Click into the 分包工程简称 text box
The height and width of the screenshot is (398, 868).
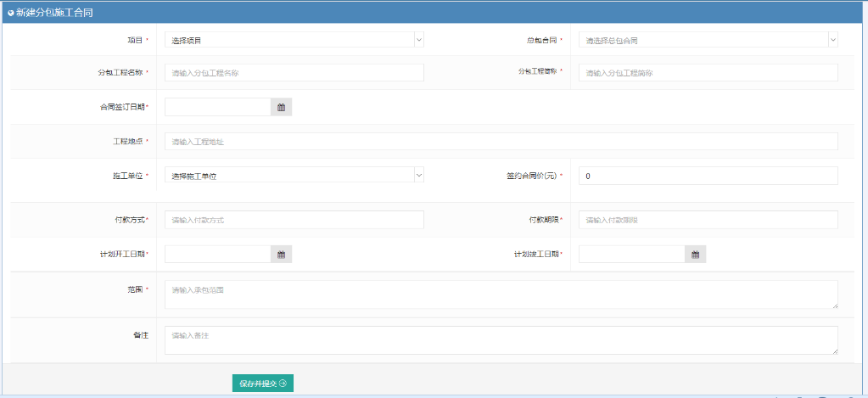(x=708, y=73)
